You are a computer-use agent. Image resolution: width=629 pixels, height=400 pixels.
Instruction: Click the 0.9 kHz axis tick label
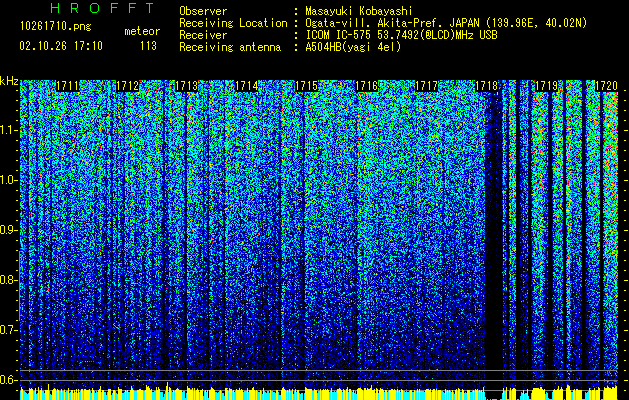click(x=9, y=230)
